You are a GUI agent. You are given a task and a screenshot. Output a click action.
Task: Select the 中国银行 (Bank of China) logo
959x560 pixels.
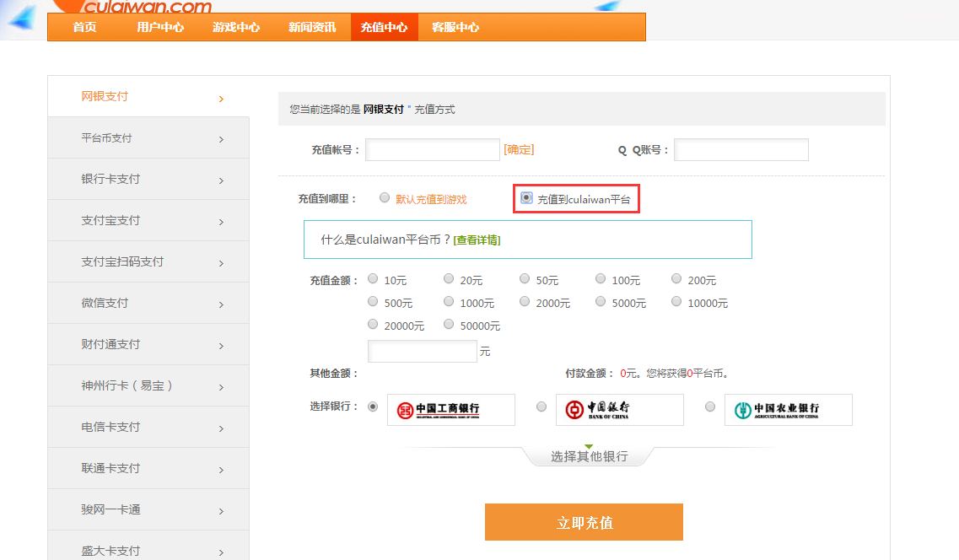[x=620, y=410]
